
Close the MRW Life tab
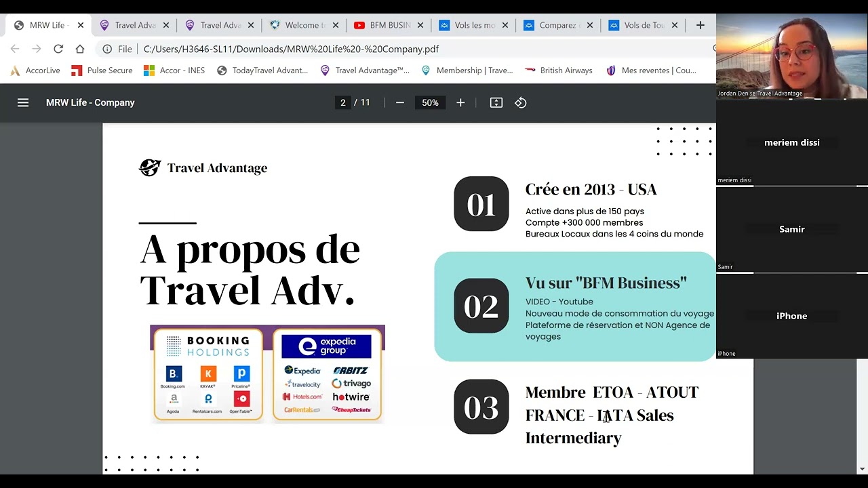[81, 25]
